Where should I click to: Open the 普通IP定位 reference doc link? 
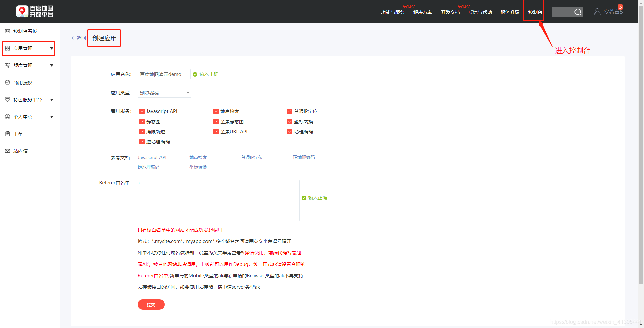pyautogui.click(x=252, y=157)
